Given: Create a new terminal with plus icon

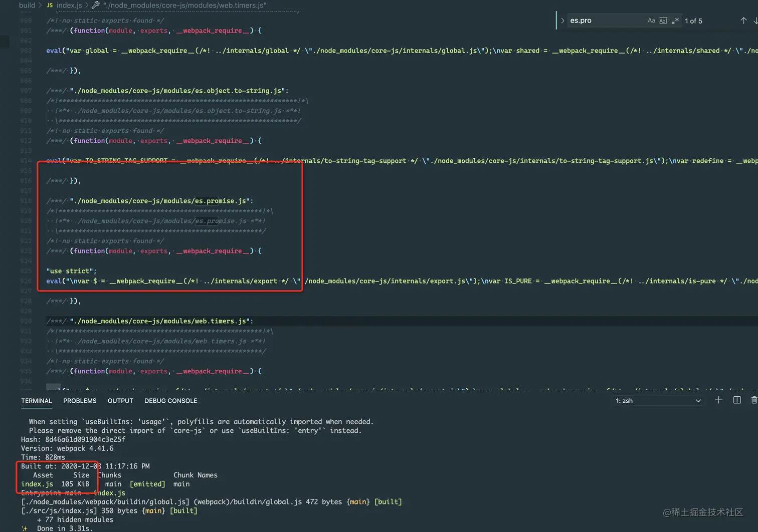Looking at the screenshot, I should [x=718, y=400].
